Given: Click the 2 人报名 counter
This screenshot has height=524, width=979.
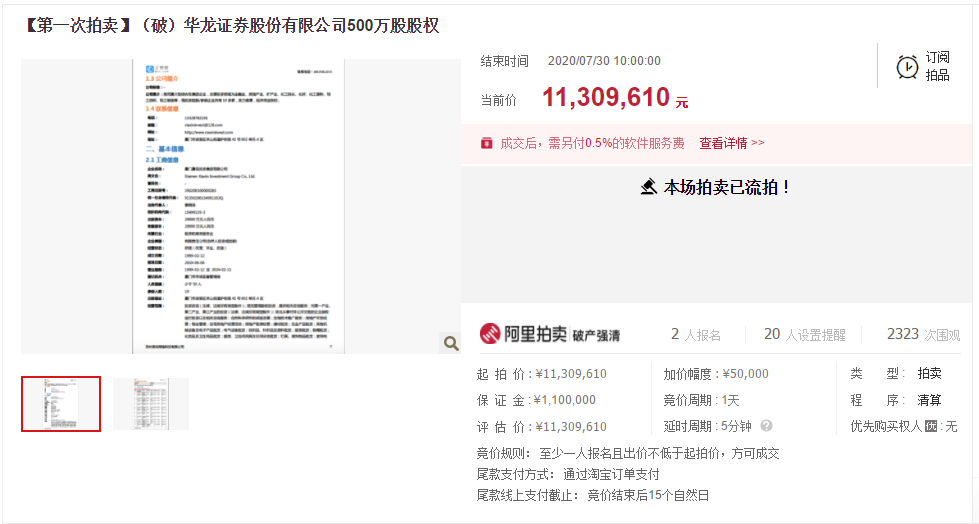Looking at the screenshot, I should tap(696, 335).
